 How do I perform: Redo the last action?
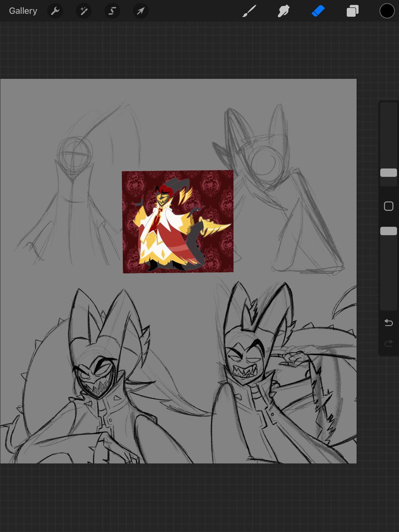coord(389,343)
